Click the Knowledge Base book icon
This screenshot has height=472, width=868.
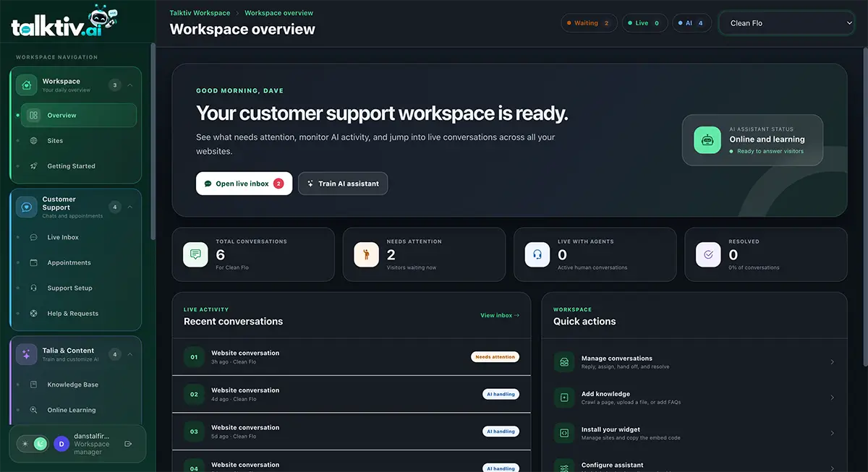[x=34, y=385]
